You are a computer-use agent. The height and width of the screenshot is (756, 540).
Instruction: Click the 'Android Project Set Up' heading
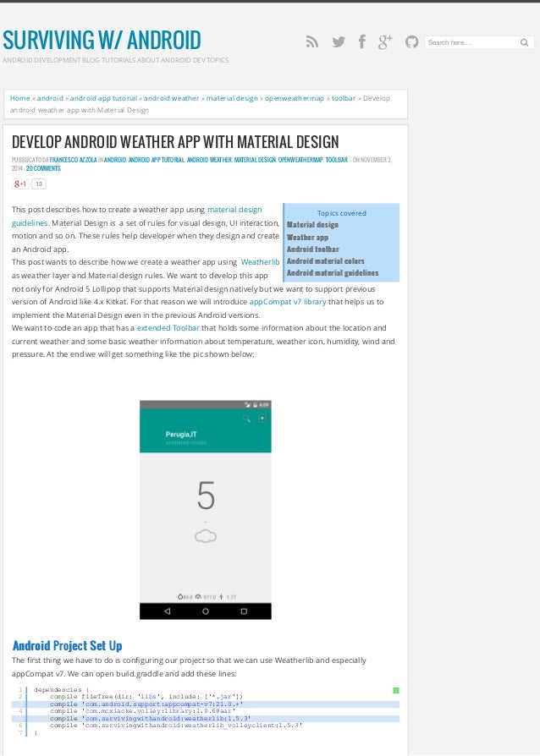(x=67, y=645)
